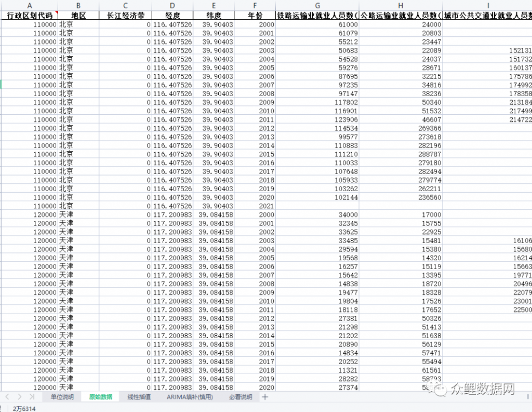
Task: Select column G header
Action: 317,5
